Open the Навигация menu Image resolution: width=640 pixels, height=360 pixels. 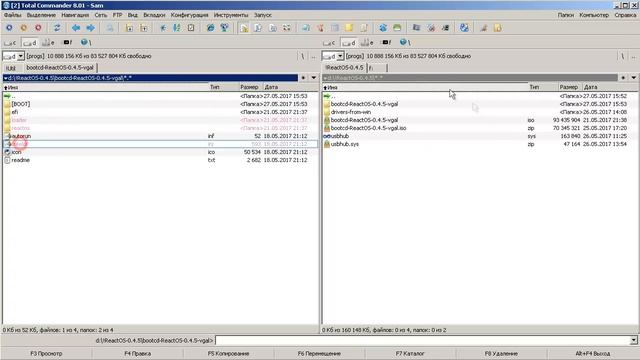75,15
